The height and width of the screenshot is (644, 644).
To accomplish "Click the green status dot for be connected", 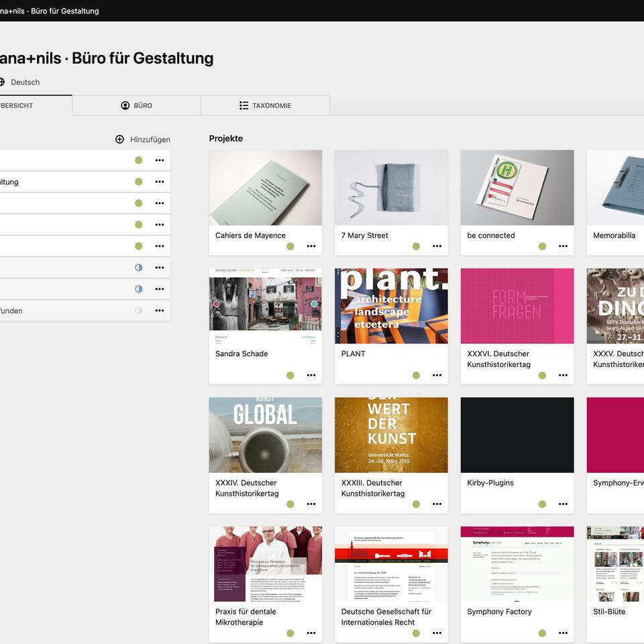I will pos(542,246).
